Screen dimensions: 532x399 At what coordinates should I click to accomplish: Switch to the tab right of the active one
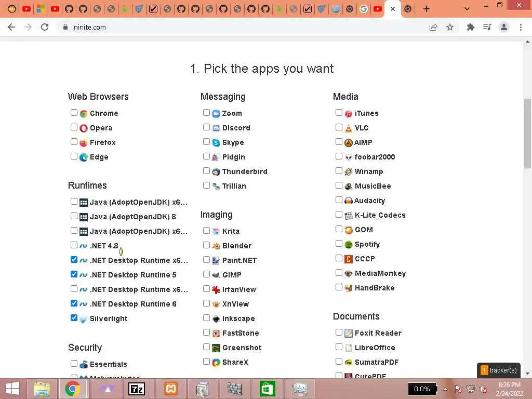[408, 9]
